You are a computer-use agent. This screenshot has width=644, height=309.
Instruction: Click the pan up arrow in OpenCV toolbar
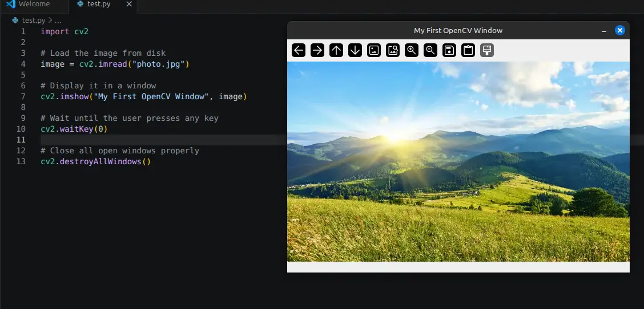(x=336, y=50)
